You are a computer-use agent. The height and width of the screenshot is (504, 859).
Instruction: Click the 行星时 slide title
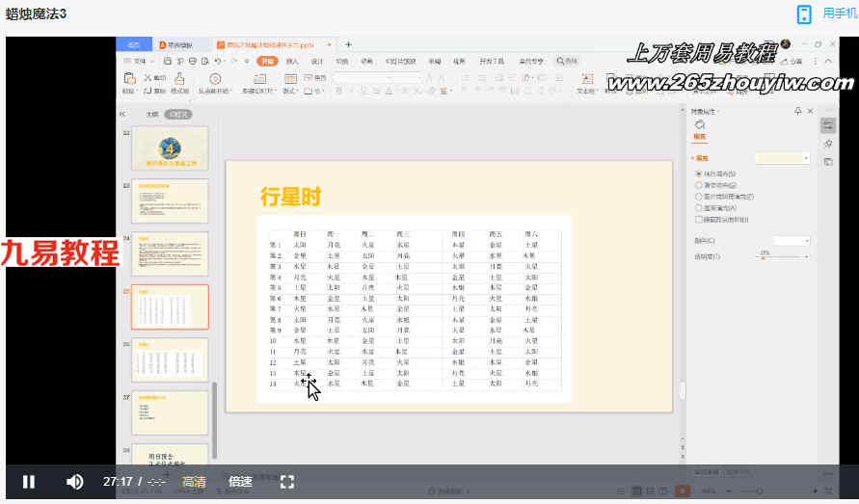tap(291, 197)
